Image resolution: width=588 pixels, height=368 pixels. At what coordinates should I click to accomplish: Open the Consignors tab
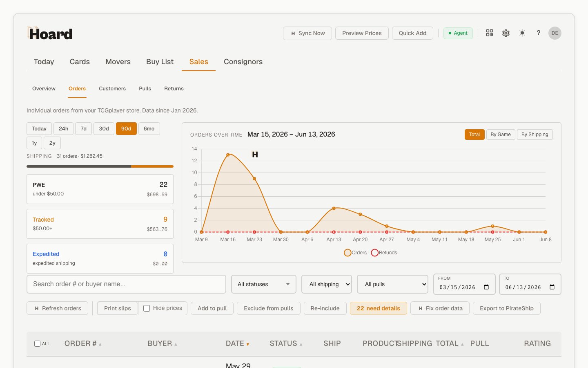tap(243, 62)
